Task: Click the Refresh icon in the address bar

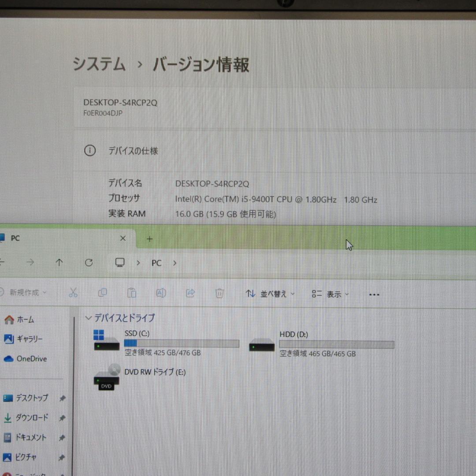Action: tap(89, 263)
